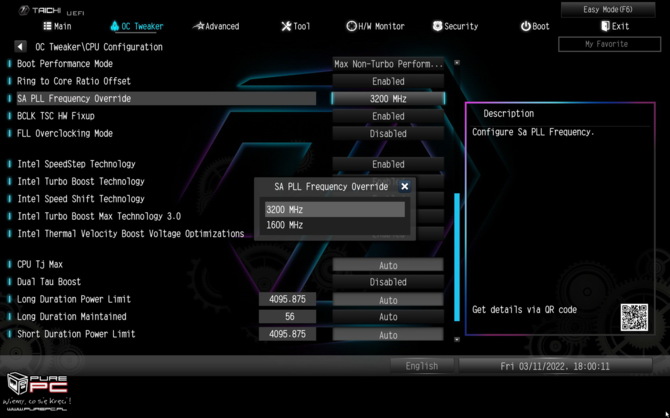Click the blue scrollbar thumb of settings list
670x418 pixels.
point(457,256)
